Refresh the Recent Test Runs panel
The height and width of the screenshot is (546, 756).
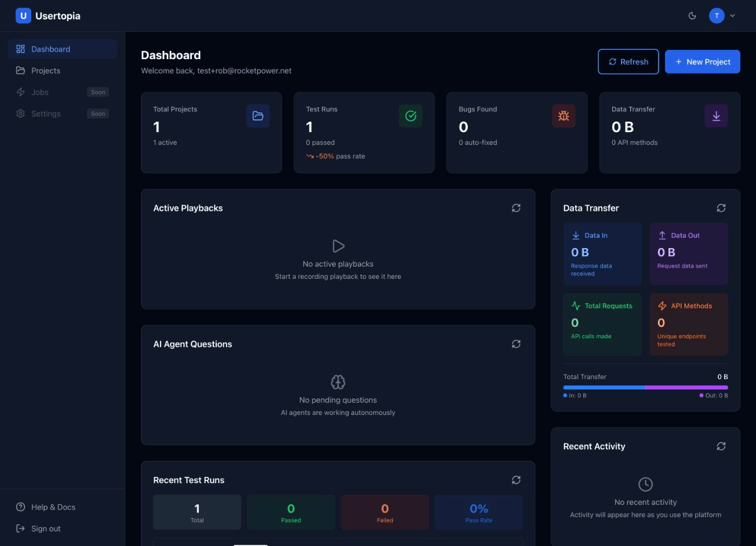point(516,480)
